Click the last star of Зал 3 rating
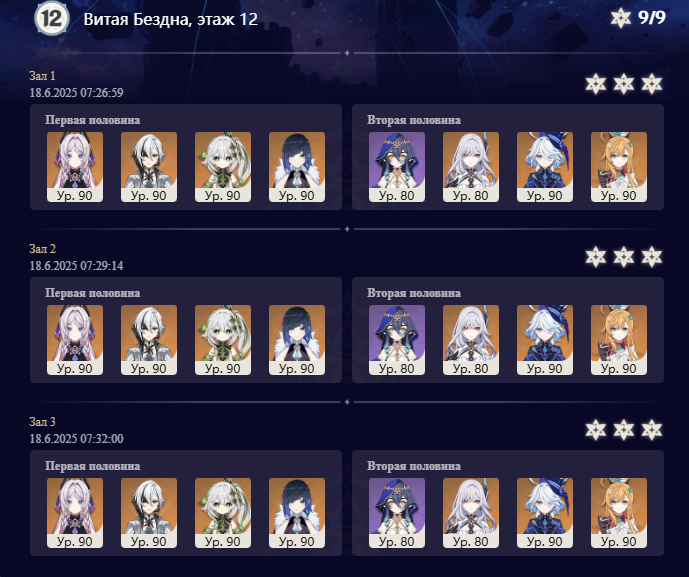 (652, 430)
